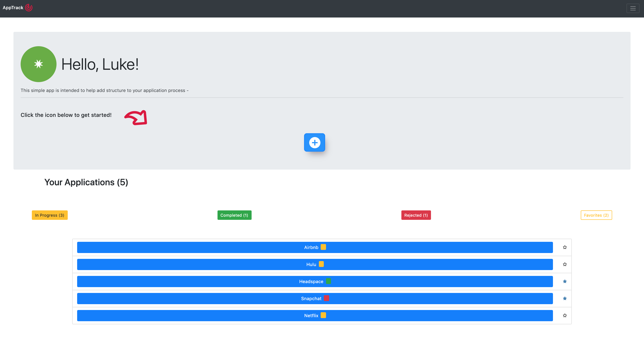Click the star icon beside Netflix
This screenshot has height=358, width=644.
[565, 316]
